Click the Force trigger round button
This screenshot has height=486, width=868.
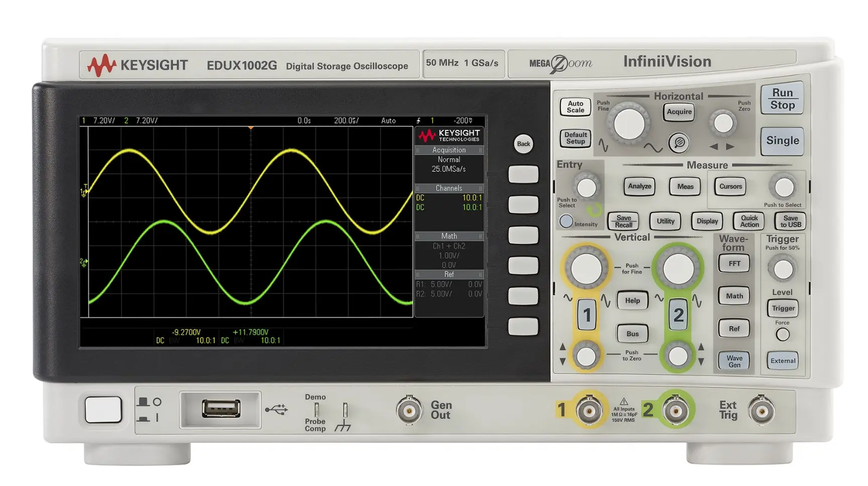pos(783,334)
